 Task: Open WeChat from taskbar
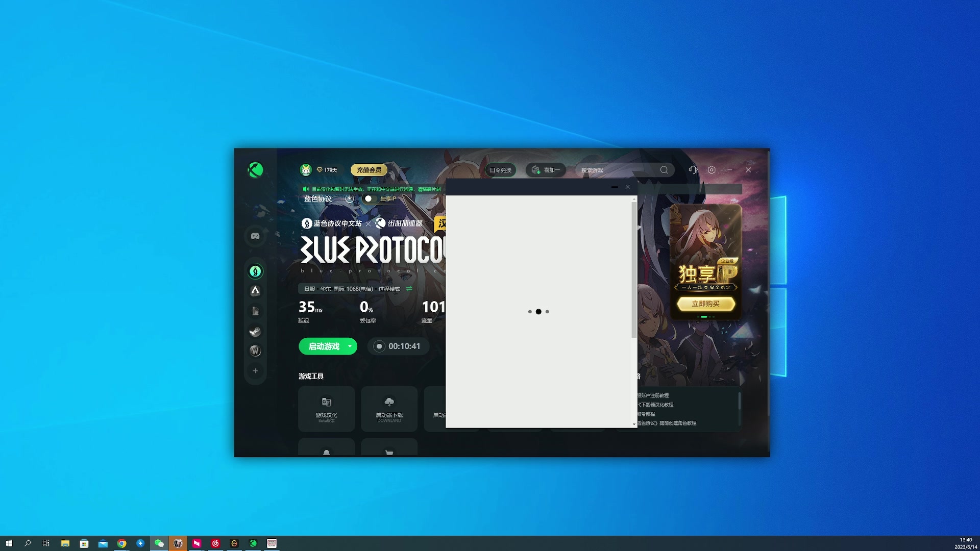point(159,543)
